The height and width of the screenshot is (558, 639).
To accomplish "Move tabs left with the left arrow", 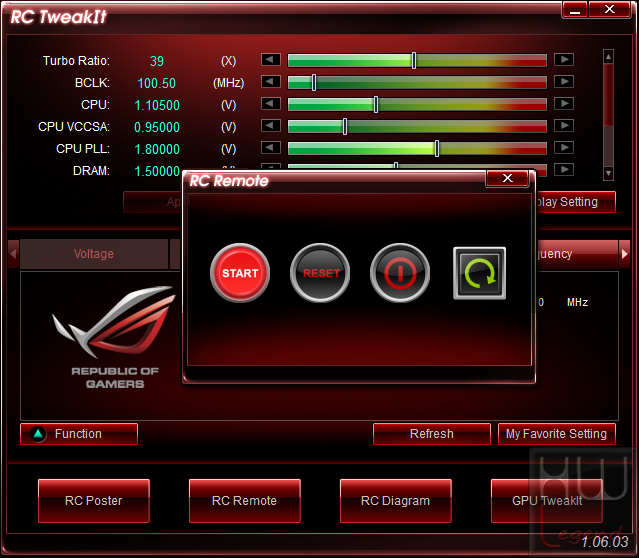I will [x=13, y=254].
